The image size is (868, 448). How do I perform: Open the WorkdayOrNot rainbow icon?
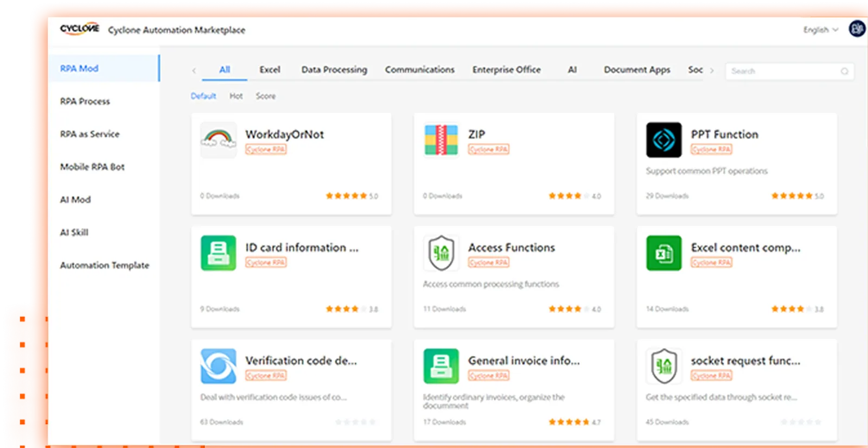coord(219,140)
